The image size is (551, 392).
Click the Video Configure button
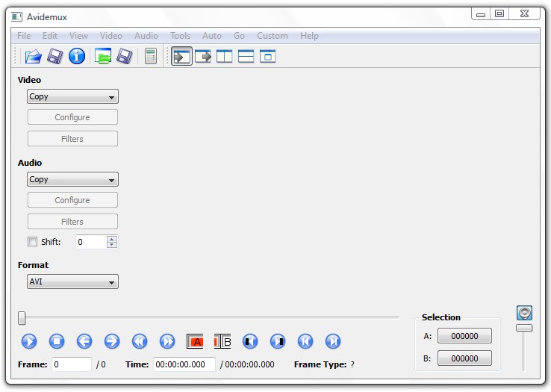pyautogui.click(x=72, y=117)
